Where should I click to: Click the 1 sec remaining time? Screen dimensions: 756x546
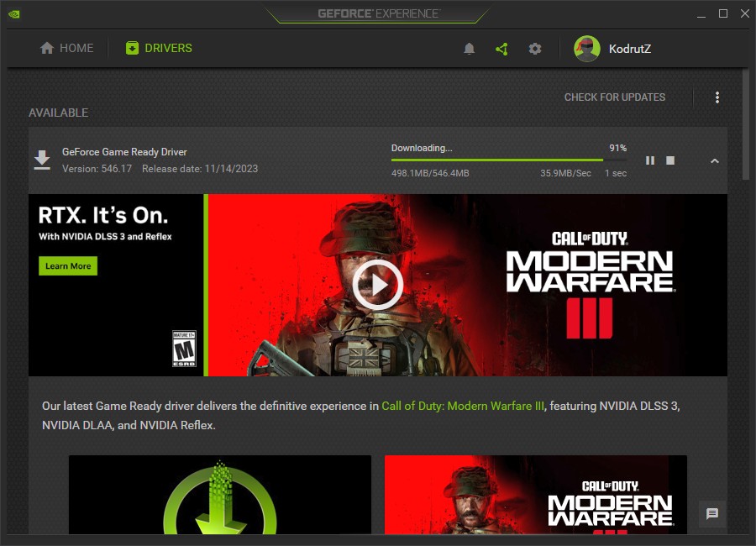tap(616, 173)
